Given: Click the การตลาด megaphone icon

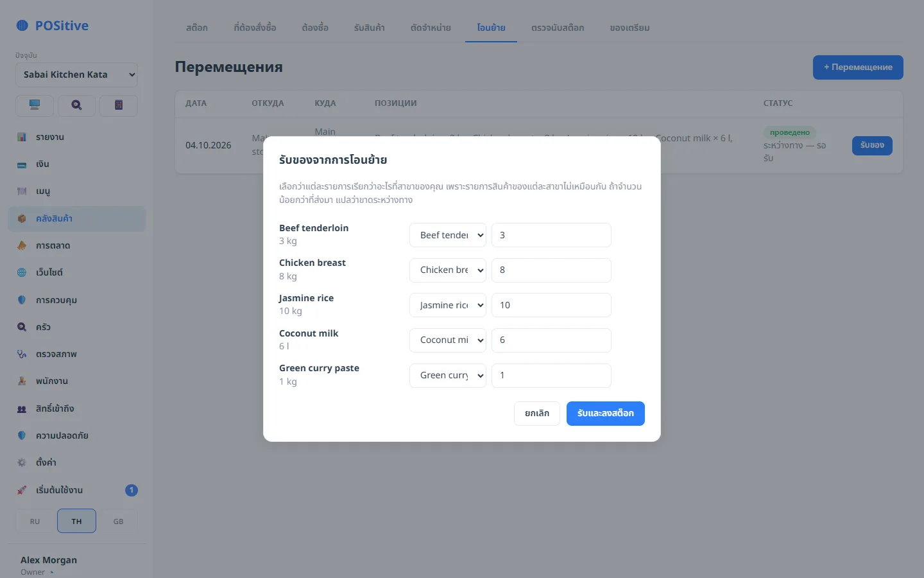Looking at the screenshot, I should pos(22,246).
